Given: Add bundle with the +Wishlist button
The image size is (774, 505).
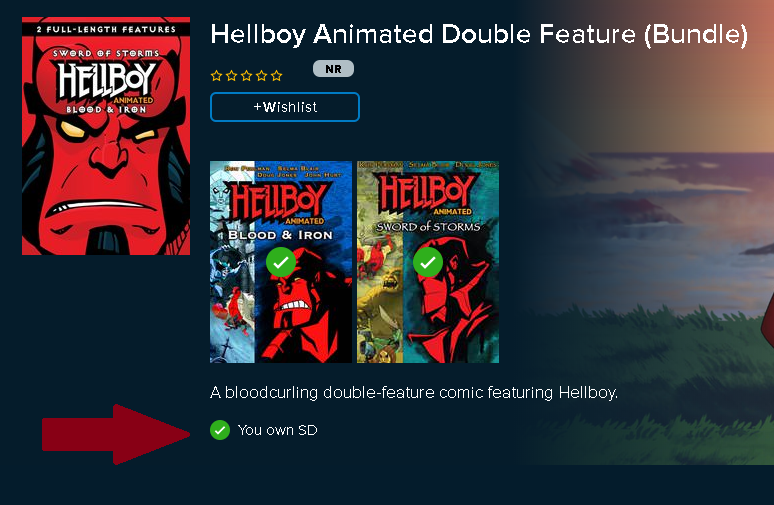Looking at the screenshot, I should pos(285,107).
